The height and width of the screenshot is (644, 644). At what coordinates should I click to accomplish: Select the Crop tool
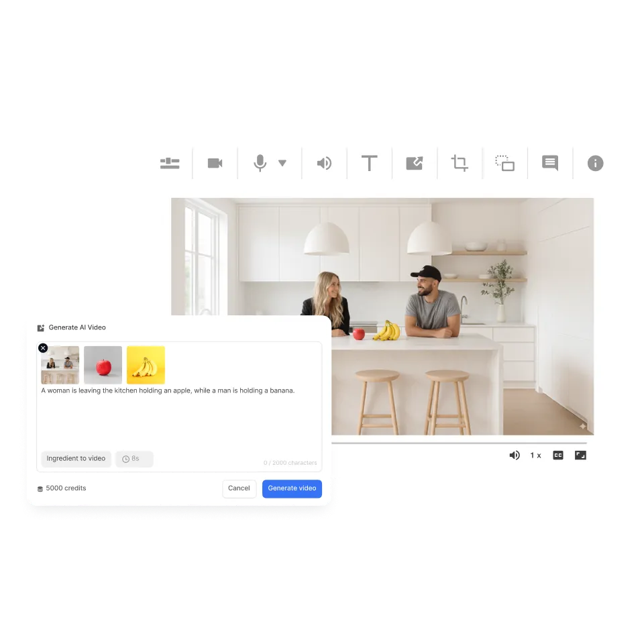point(459,162)
